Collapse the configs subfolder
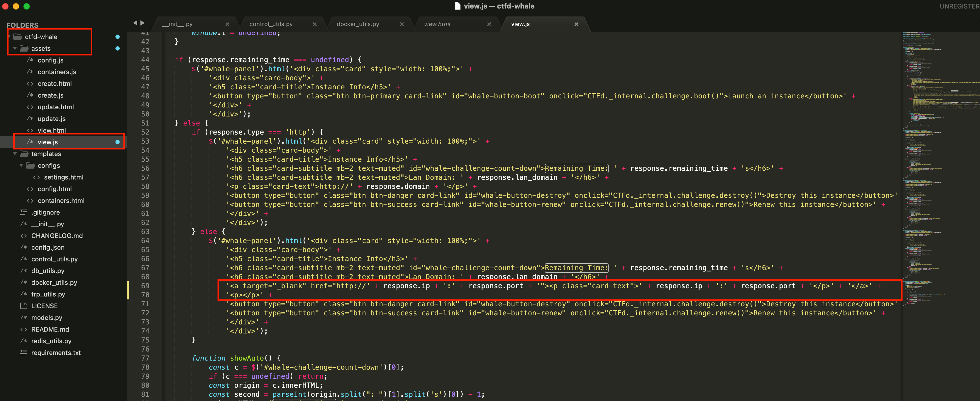 tap(21, 165)
